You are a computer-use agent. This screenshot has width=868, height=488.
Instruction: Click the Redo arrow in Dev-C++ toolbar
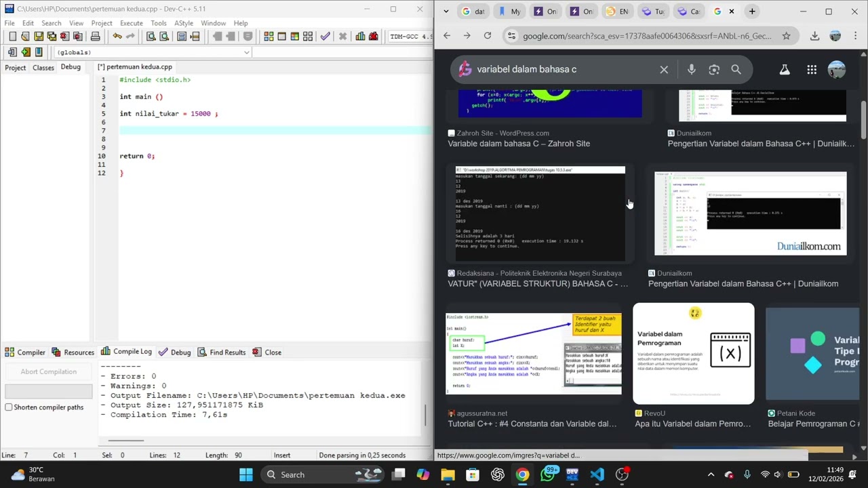coord(130,36)
